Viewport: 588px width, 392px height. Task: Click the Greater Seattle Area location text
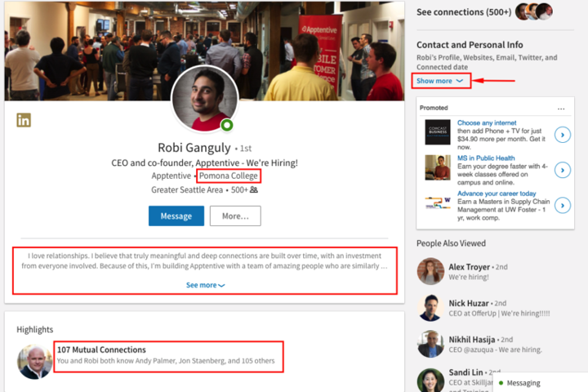[187, 189]
